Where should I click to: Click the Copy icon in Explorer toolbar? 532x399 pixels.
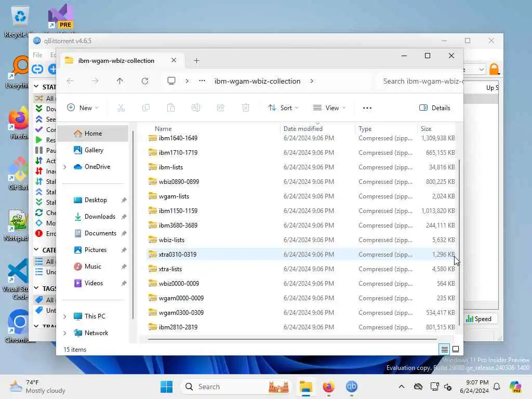coord(146,108)
